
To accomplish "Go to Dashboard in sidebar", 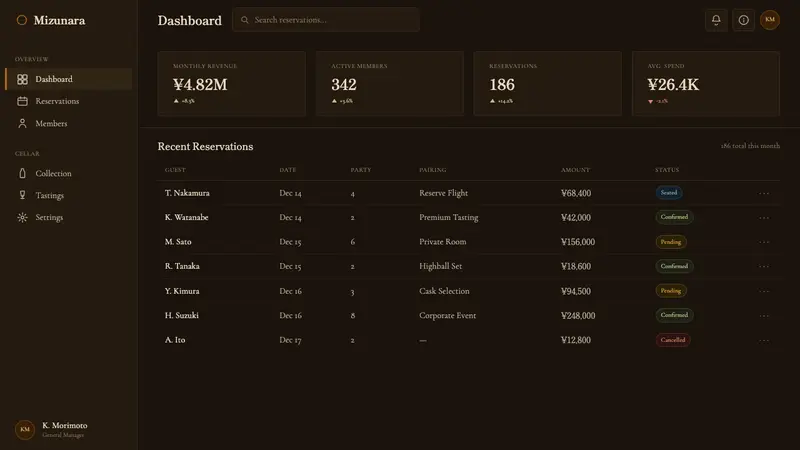I will 68,79.
